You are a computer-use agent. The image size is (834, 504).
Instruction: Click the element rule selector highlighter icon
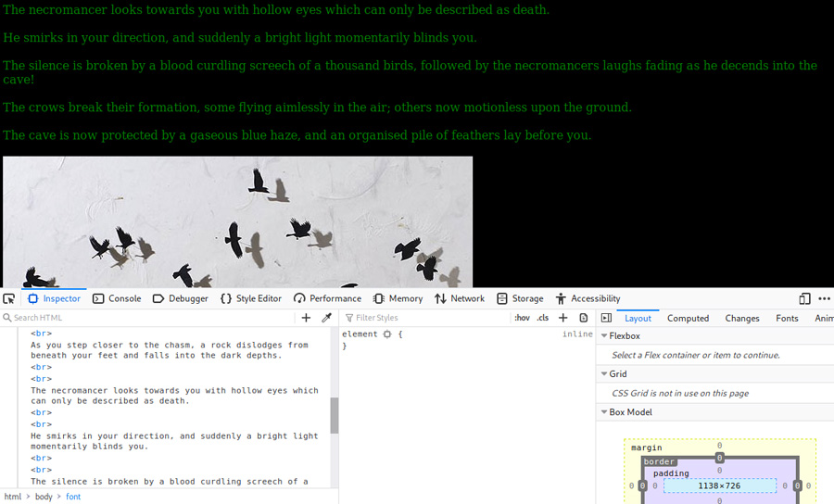tap(387, 334)
